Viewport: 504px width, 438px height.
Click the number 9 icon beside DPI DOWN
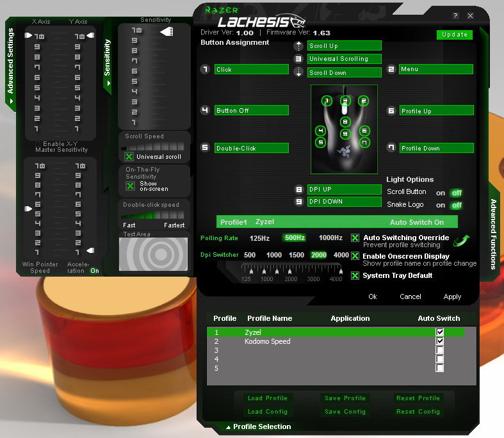(299, 202)
